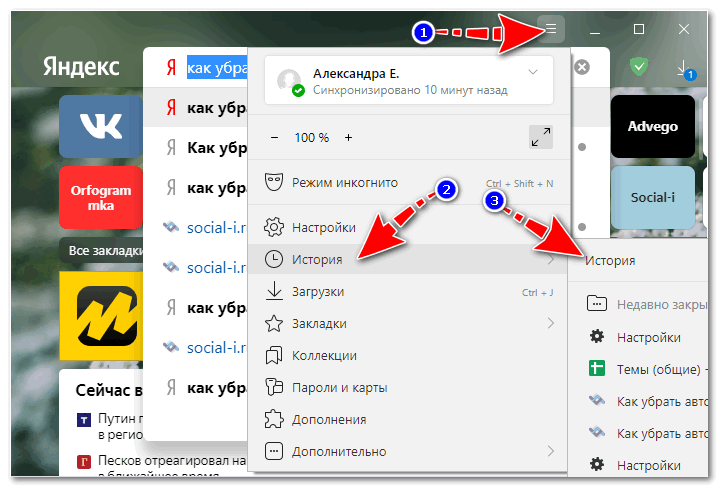Click the zoom in plus button
This screenshot has width=719, height=488.
[348, 138]
